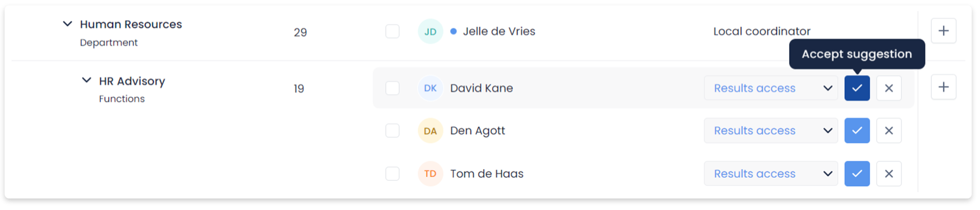Add person to HR Advisory with plus
This screenshot has width=980, height=210.
click(x=943, y=87)
